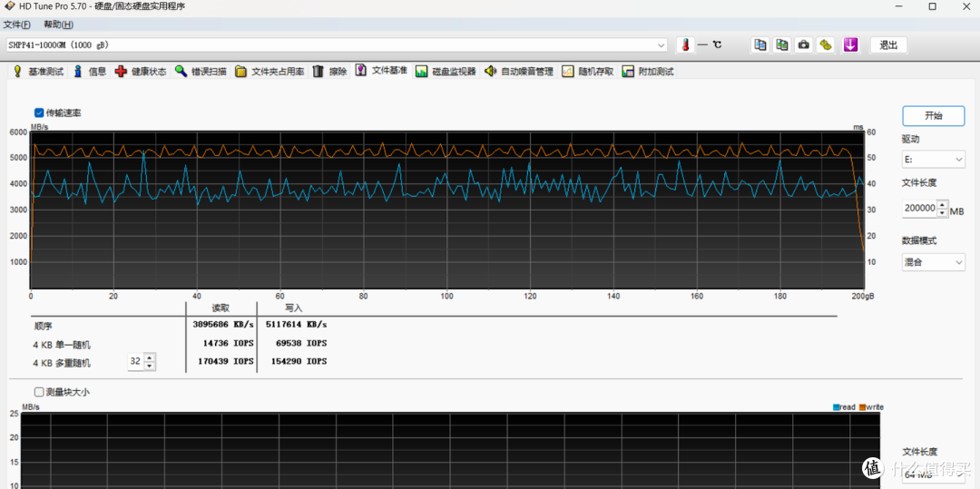Open the 磁盘监视器 disk monitor tab
980x489 pixels.
tap(446, 71)
